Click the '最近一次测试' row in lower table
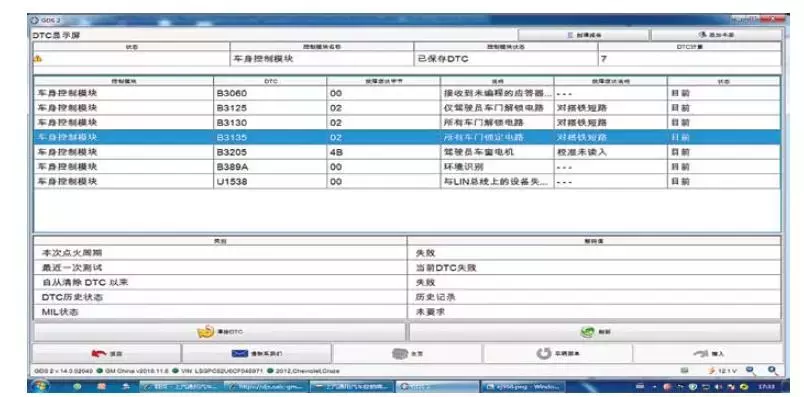Screen dimensions: 804x397 pos(407,268)
